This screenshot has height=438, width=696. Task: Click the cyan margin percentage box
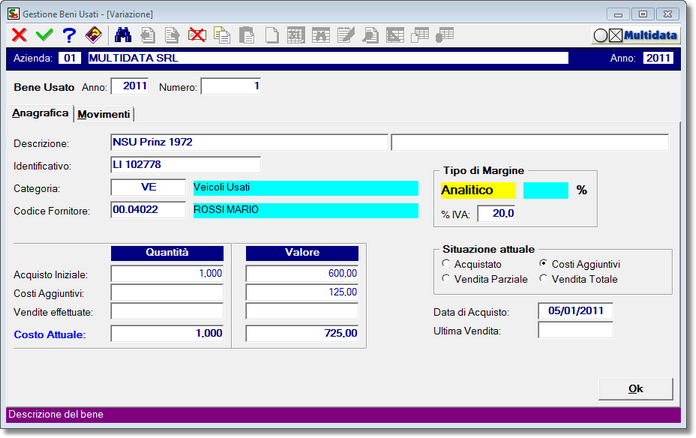point(546,190)
